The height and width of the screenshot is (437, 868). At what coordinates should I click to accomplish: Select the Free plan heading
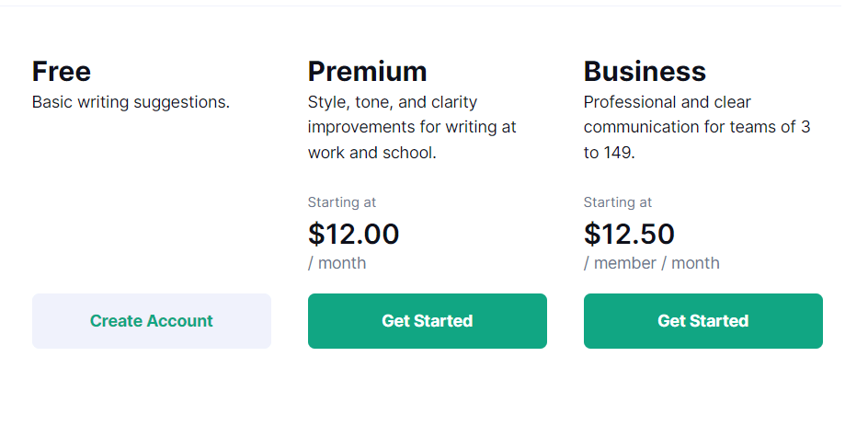tap(62, 72)
